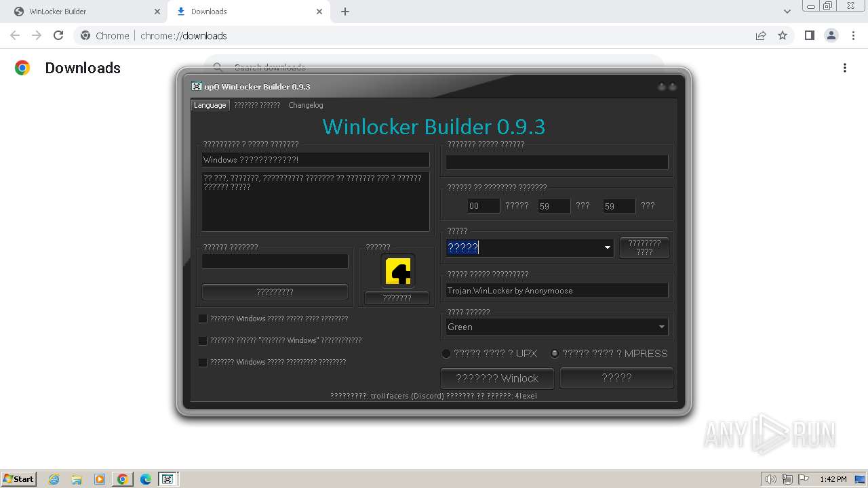This screenshot has width=868, height=488.
Task: Click the empty field on the left panel
Action: click(275, 261)
